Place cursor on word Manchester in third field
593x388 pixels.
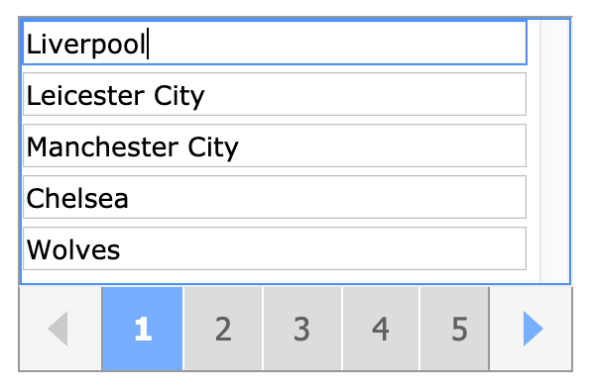click(x=102, y=147)
